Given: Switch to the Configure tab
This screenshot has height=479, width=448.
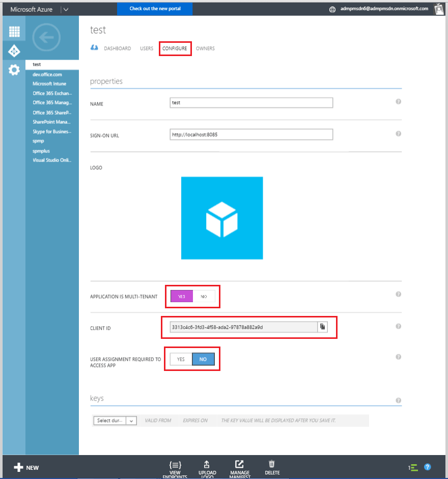Looking at the screenshot, I should click(x=175, y=48).
